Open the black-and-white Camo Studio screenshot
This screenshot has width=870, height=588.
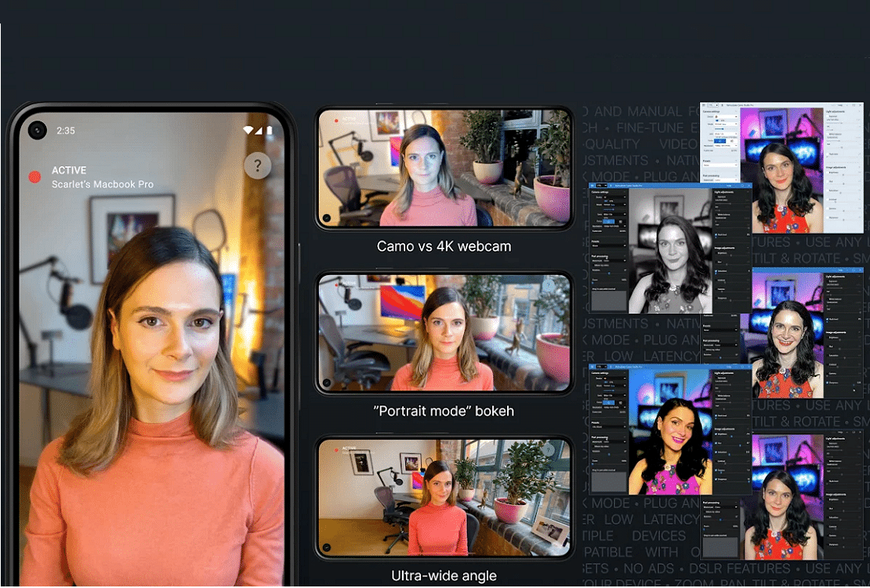[x=670, y=249]
